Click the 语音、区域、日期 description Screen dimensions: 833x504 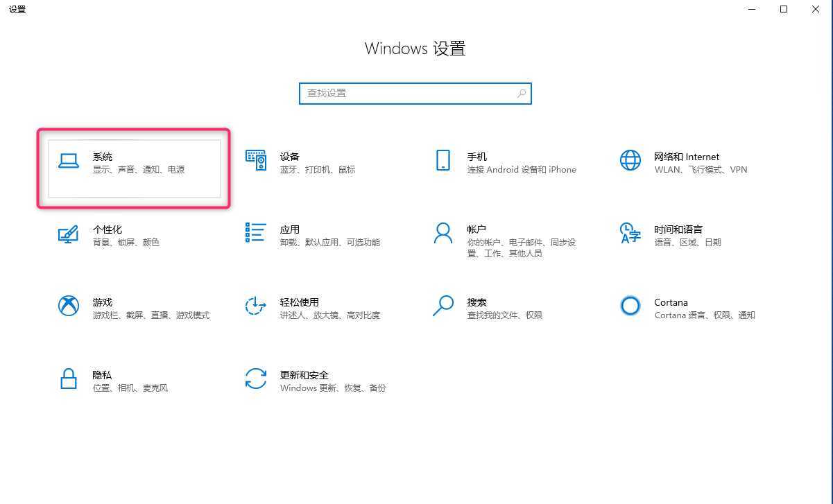point(687,243)
